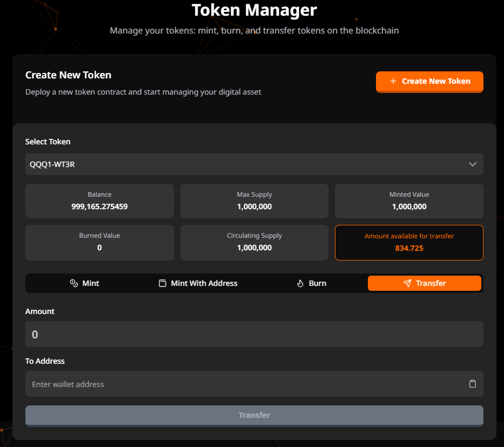Expand the Select Token chevron arrow
504x447 pixels.
473,164
